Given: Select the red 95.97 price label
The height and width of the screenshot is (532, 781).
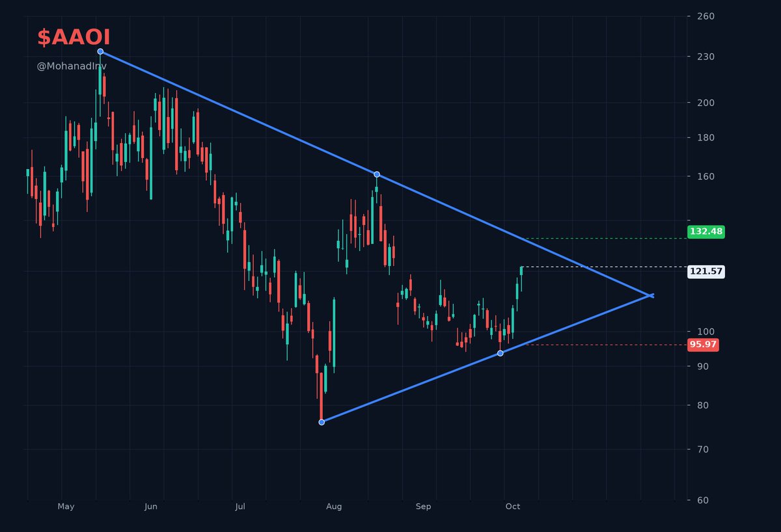Looking at the screenshot, I should (x=704, y=345).
